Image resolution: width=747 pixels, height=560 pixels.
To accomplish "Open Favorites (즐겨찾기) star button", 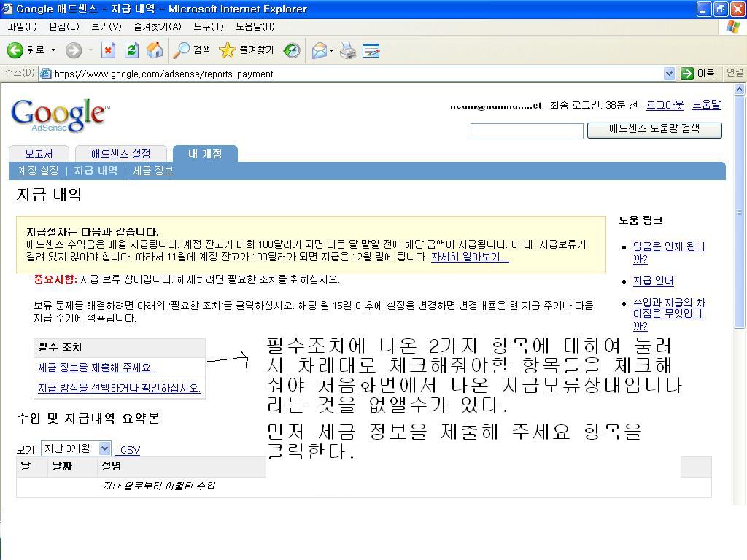I will tap(246, 50).
